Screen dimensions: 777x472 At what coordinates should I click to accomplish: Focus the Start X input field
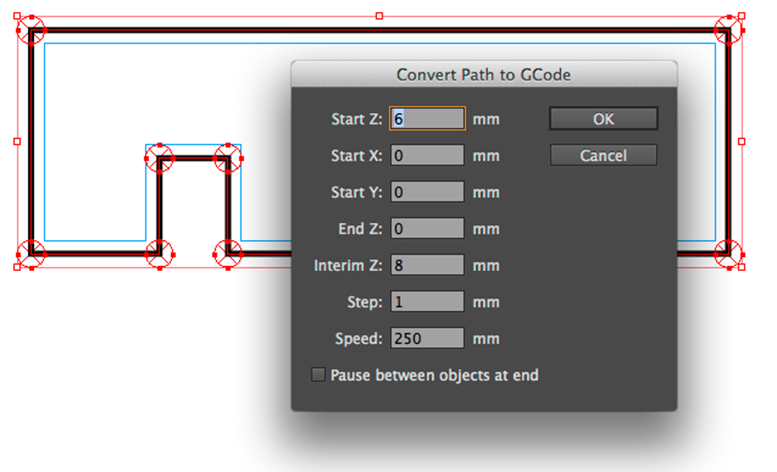427,156
